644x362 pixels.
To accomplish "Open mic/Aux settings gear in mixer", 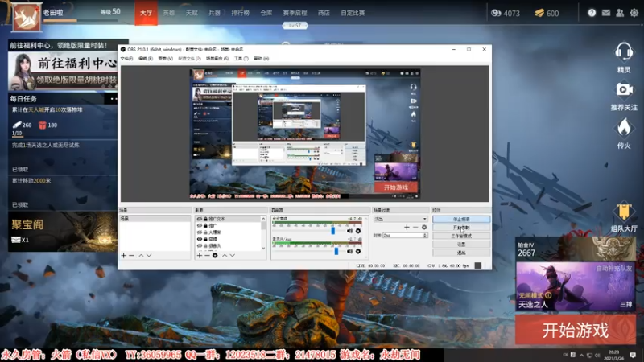I will pos(358,251).
